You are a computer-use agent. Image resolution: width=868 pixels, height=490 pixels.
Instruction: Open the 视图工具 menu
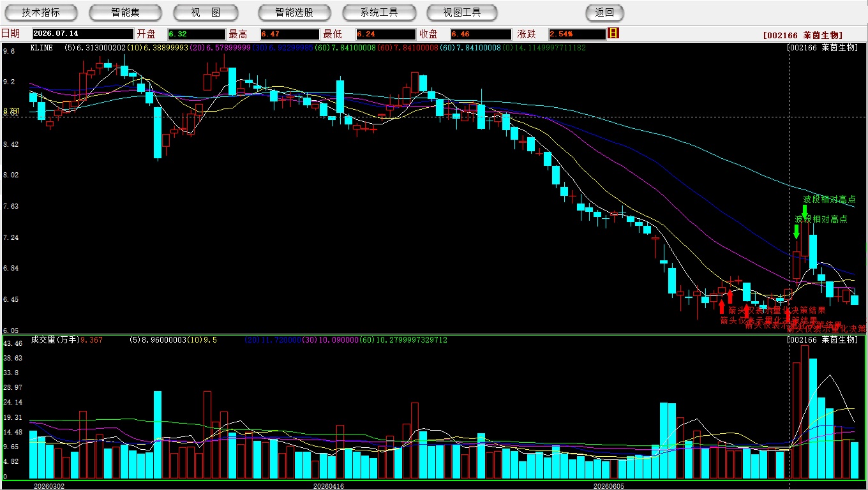click(x=462, y=12)
